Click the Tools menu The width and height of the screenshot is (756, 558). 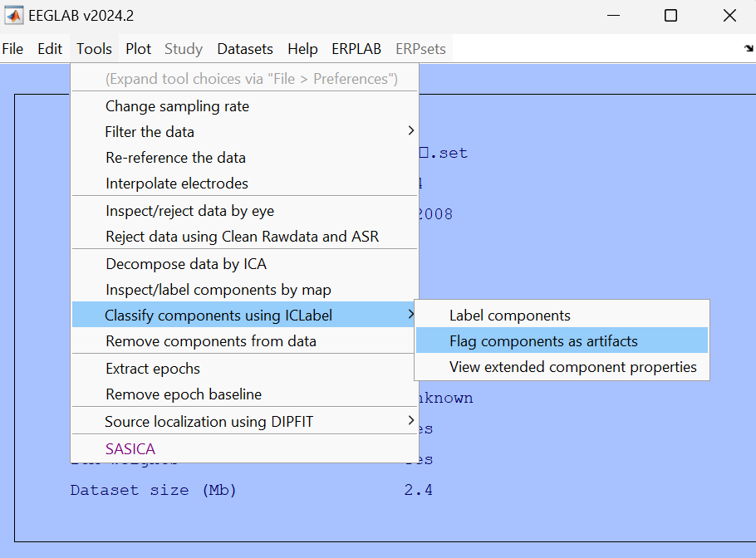[94, 49]
